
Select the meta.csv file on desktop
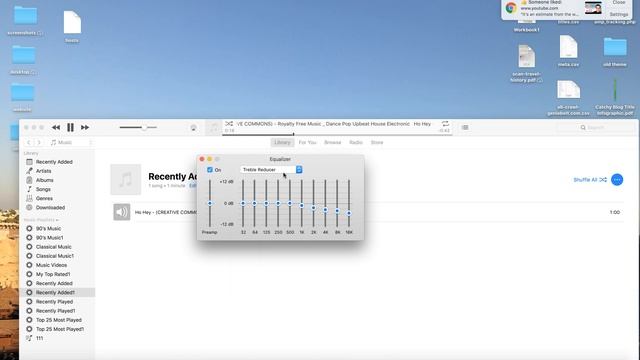pos(568,51)
